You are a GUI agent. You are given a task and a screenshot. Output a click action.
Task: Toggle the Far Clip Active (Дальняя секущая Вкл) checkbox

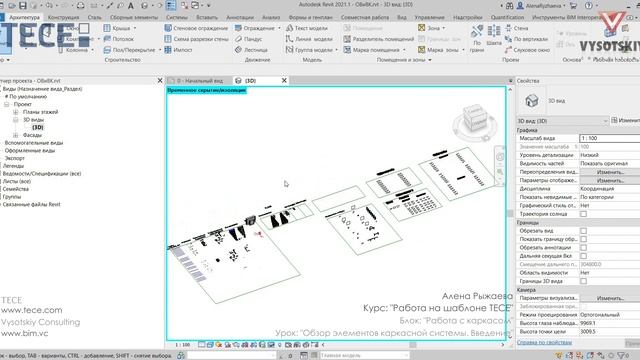[584, 256]
